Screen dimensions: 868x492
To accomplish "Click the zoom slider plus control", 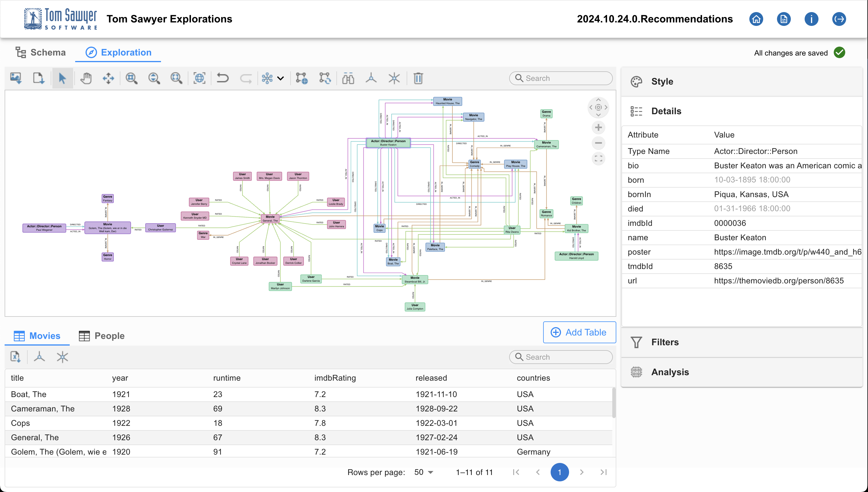I will pos(598,127).
